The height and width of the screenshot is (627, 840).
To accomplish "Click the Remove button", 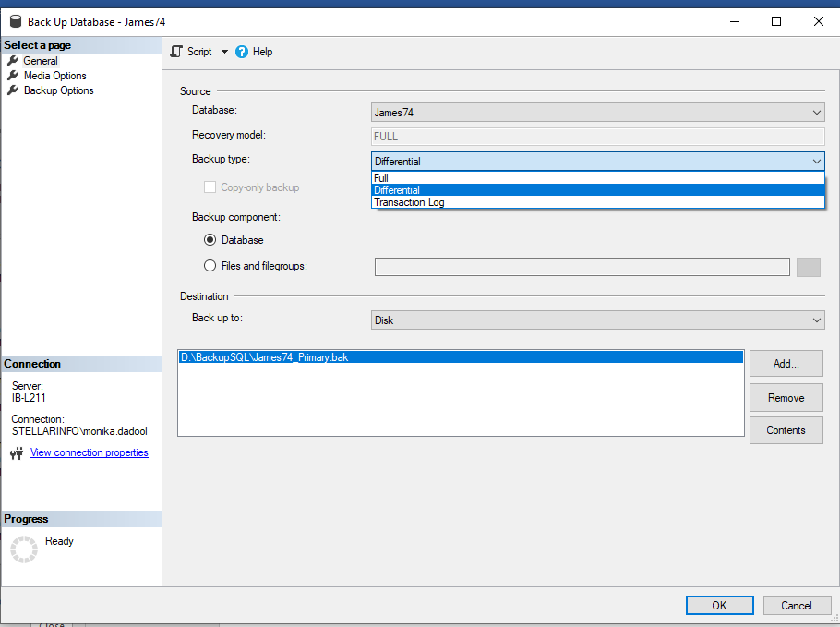I will tap(786, 398).
